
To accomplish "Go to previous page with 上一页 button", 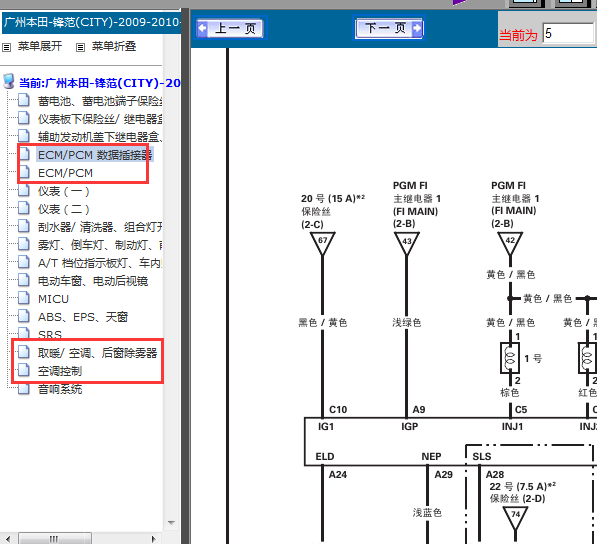I will tap(230, 28).
